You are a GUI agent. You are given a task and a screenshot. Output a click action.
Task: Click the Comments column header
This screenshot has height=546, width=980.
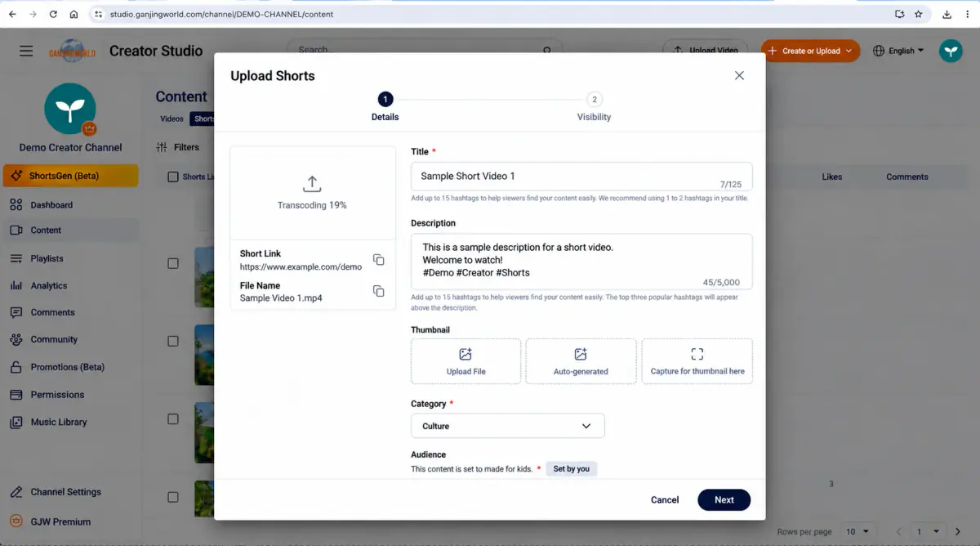point(907,177)
